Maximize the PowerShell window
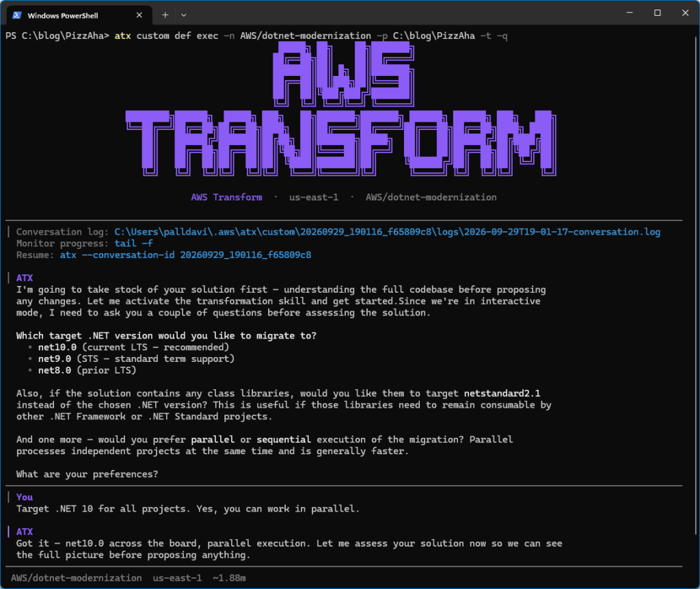This screenshot has height=589, width=700. (x=657, y=13)
